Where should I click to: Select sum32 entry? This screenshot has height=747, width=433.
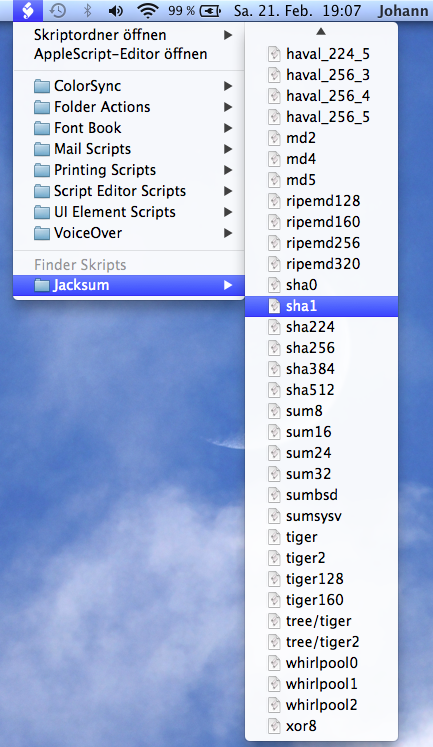[322, 474]
